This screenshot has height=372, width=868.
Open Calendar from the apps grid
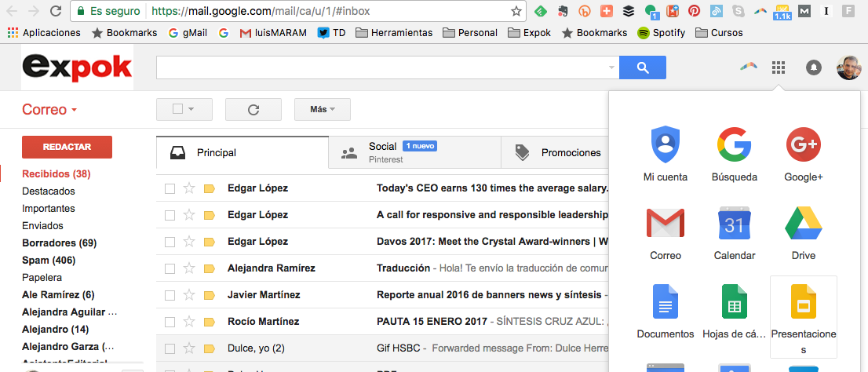click(x=734, y=224)
